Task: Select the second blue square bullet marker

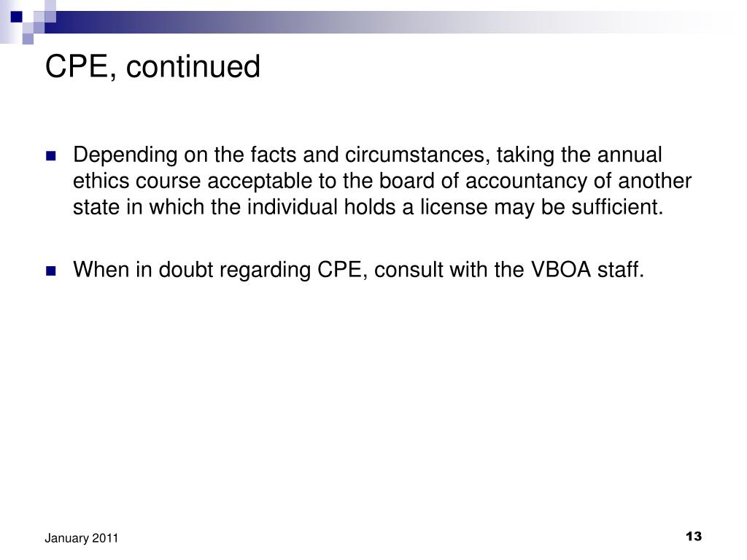Action: tap(50, 271)
